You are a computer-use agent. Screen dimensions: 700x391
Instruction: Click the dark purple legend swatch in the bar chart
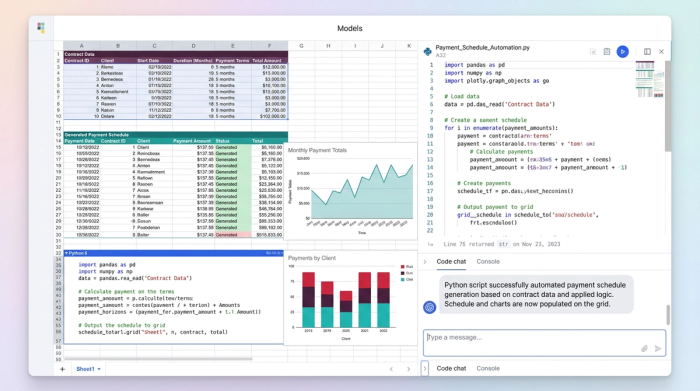403,273
